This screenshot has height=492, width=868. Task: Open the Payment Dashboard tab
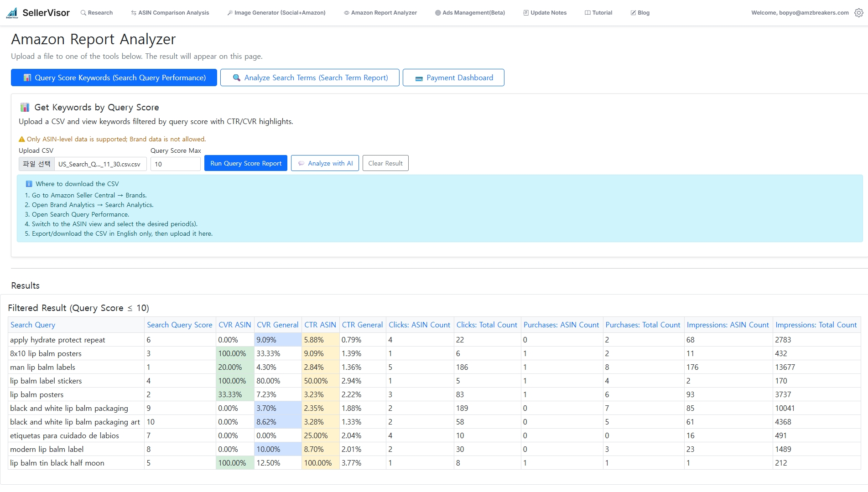point(453,78)
